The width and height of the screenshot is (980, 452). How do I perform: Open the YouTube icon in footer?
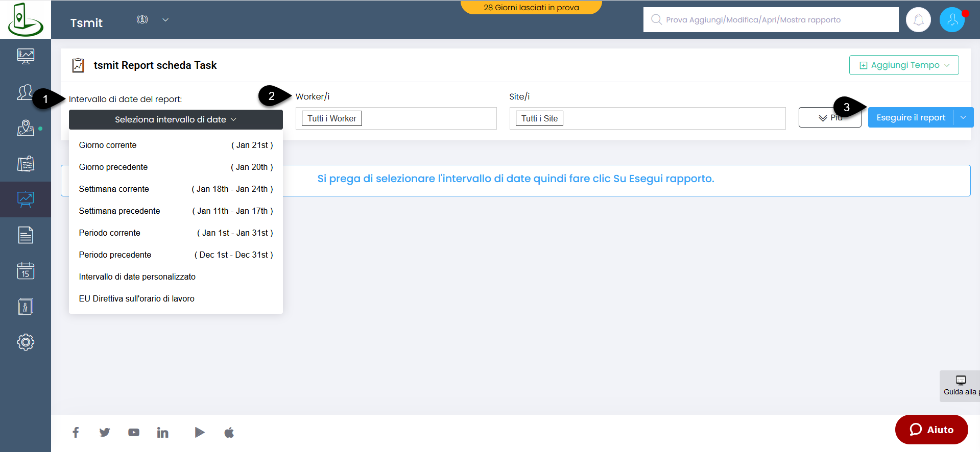click(x=134, y=433)
